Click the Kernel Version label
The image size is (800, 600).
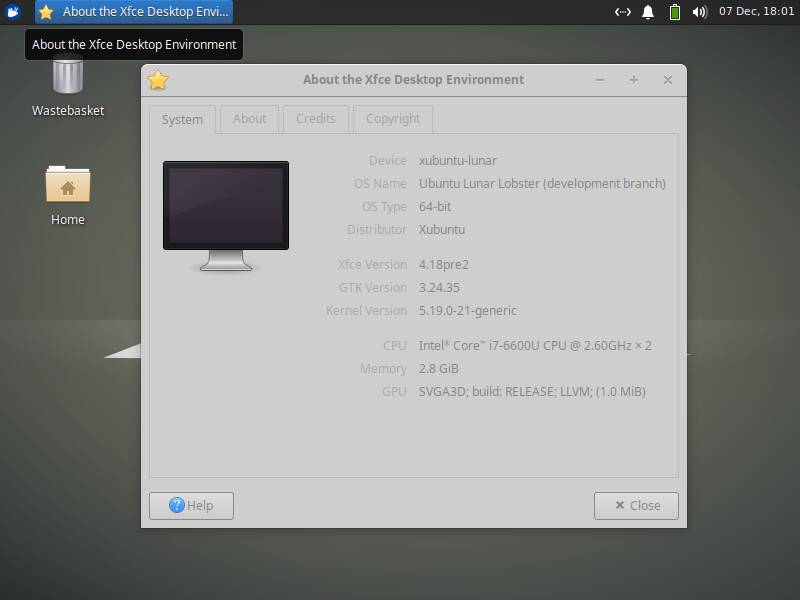[x=366, y=311]
